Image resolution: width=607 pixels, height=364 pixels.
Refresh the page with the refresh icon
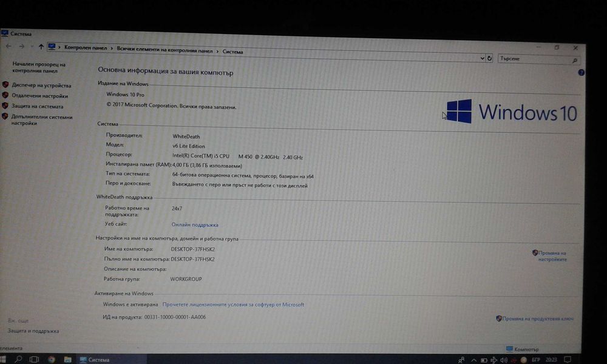[489, 58]
